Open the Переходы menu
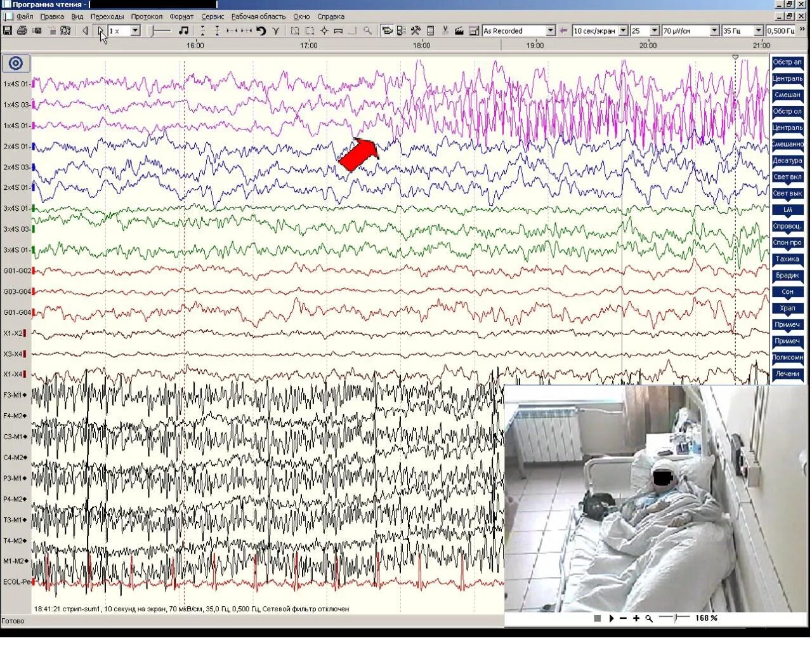 click(x=107, y=17)
